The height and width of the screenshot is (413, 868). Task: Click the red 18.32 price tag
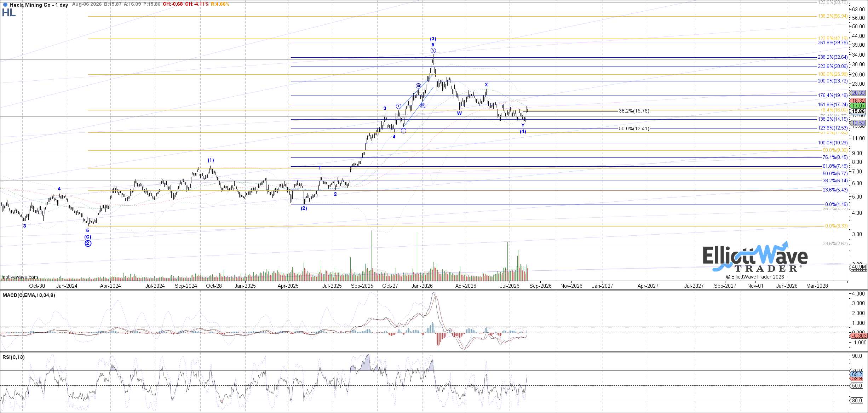[858, 101]
